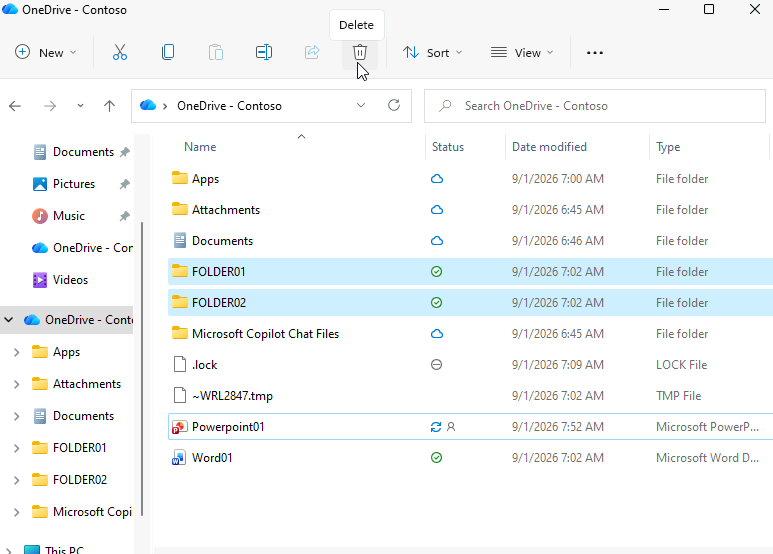The image size is (773, 554).
Task: Click the OneDrive - Contoso breadcrumb text
Action: [x=229, y=106]
